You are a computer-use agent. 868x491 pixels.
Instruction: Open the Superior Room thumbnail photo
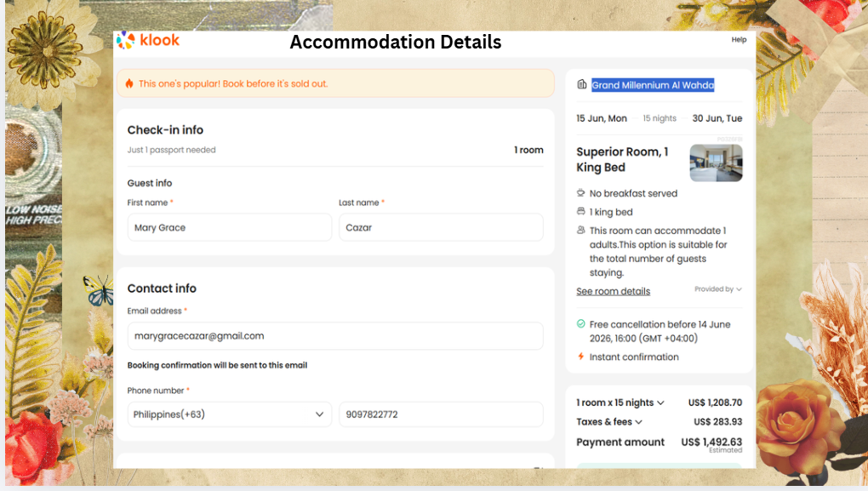tap(716, 163)
